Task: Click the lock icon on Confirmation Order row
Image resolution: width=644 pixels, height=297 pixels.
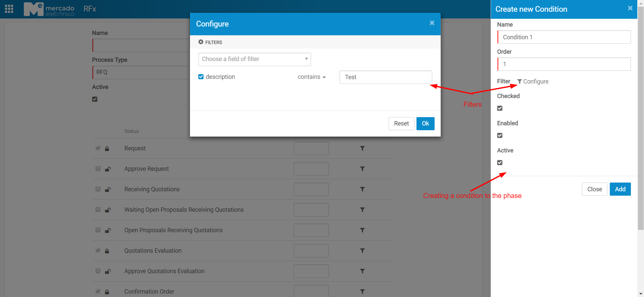Action: click(x=107, y=292)
